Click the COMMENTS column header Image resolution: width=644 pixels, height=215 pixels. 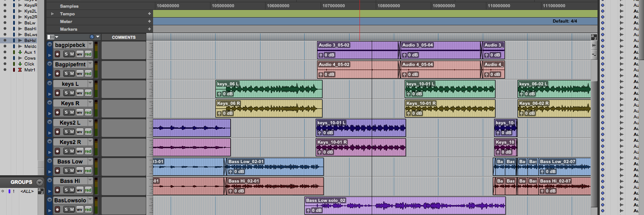(x=124, y=37)
